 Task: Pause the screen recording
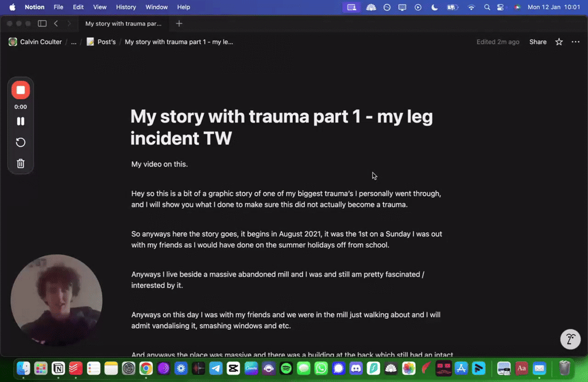coord(21,121)
